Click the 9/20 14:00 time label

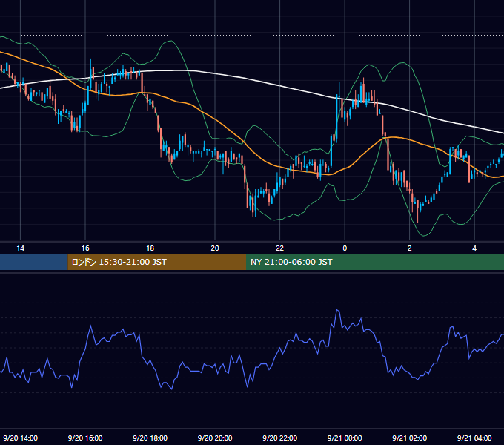click(x=20, y=438)
